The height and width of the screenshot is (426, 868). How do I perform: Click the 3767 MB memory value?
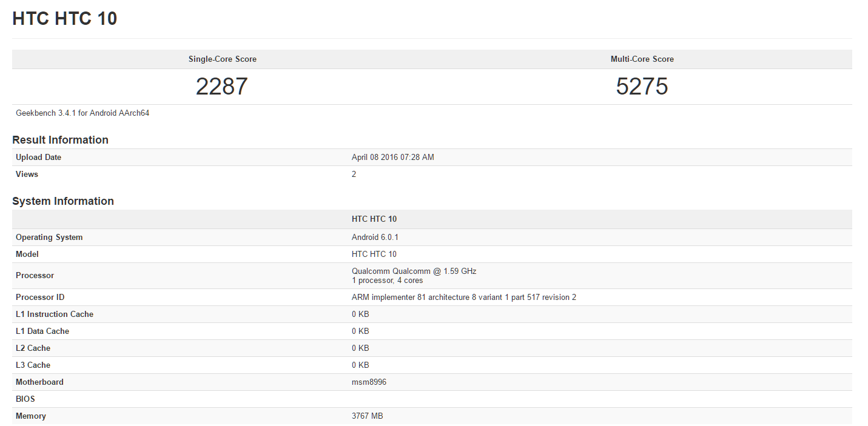click(x=367, y=416)
